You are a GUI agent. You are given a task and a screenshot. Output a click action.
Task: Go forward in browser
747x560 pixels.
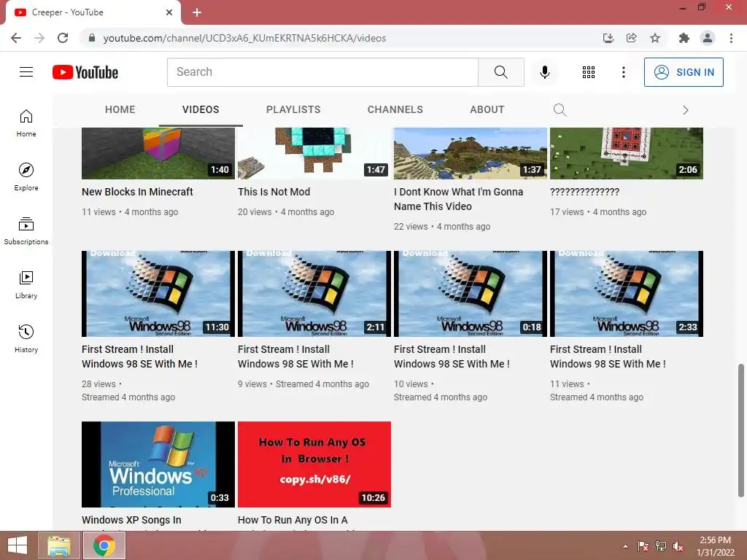point(39,38)
